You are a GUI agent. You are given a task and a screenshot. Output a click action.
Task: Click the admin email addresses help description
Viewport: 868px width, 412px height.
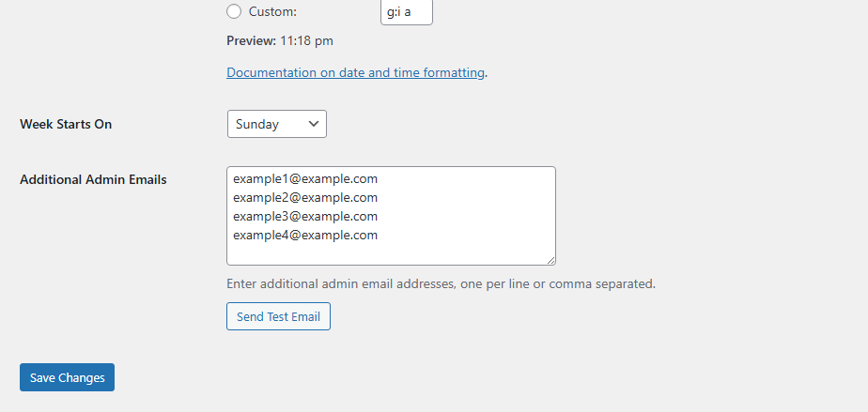click(x=441, y=283)
